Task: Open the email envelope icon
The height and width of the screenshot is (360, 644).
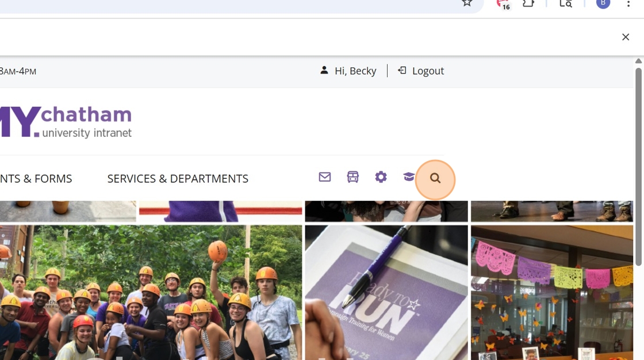Action: click(x=324, y=177)
